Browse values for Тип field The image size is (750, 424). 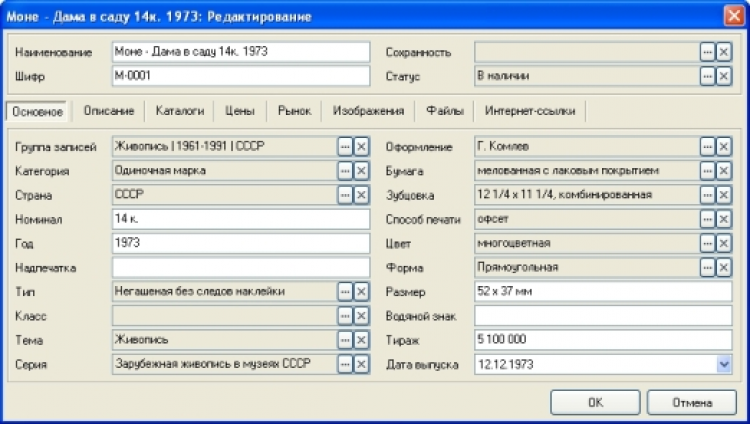[345, 291]
